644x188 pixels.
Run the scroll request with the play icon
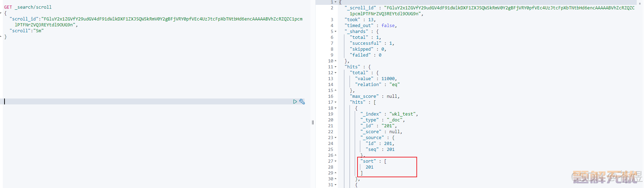[295, 102]
